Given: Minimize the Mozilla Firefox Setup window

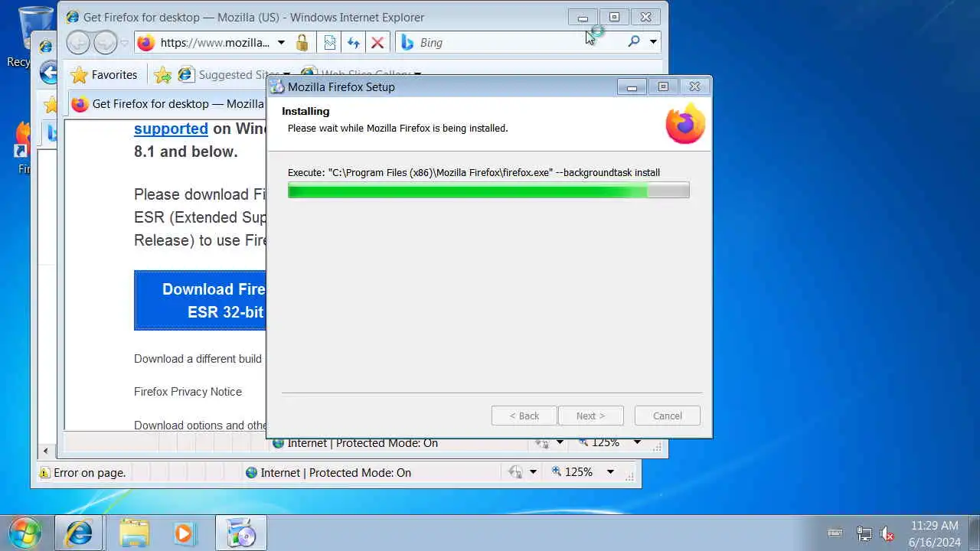Looking at the screenshot, I should (x=632, y=86).
